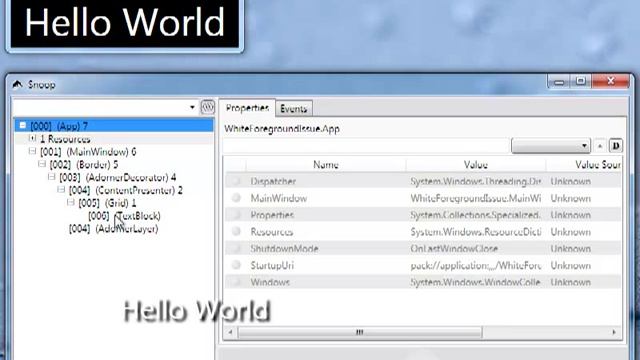Click the property filter text field

pos(367,146)
